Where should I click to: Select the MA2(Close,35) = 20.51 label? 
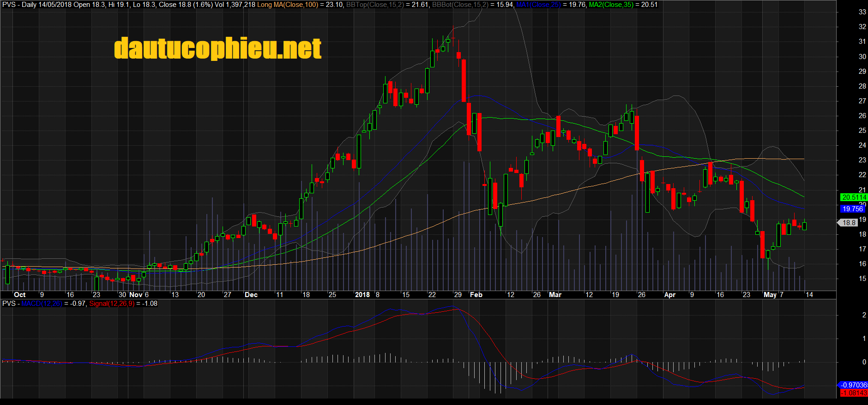[x=623, y=5]
